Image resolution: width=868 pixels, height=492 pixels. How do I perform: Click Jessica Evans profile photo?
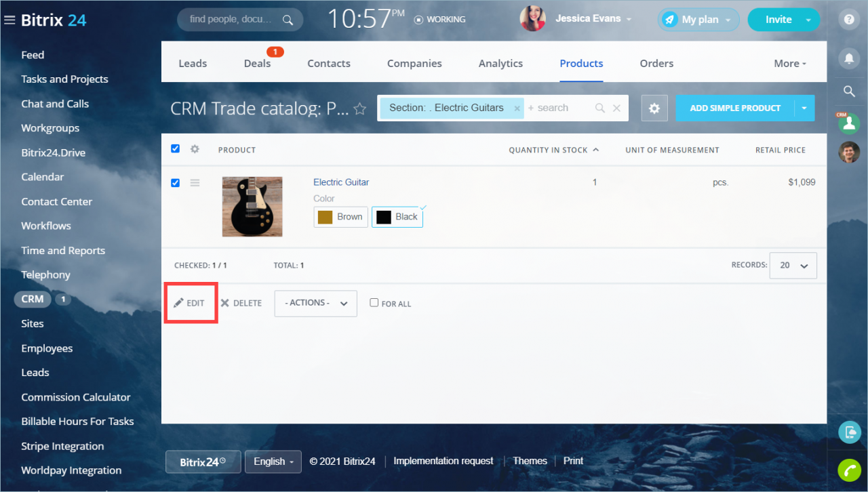click(533, 19)
